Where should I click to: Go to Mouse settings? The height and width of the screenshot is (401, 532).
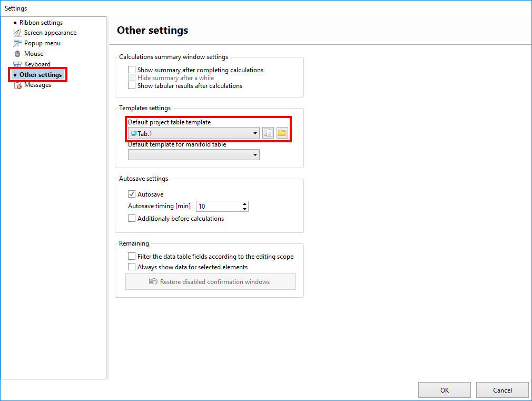click(34, 54)
